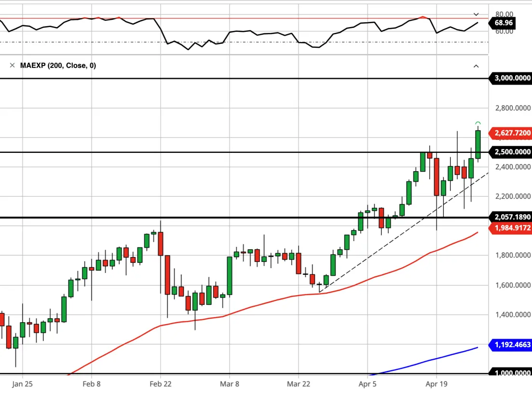Click the Mar 22 date axis label
Screen dimensions: 532x394
tap(299, 384)
